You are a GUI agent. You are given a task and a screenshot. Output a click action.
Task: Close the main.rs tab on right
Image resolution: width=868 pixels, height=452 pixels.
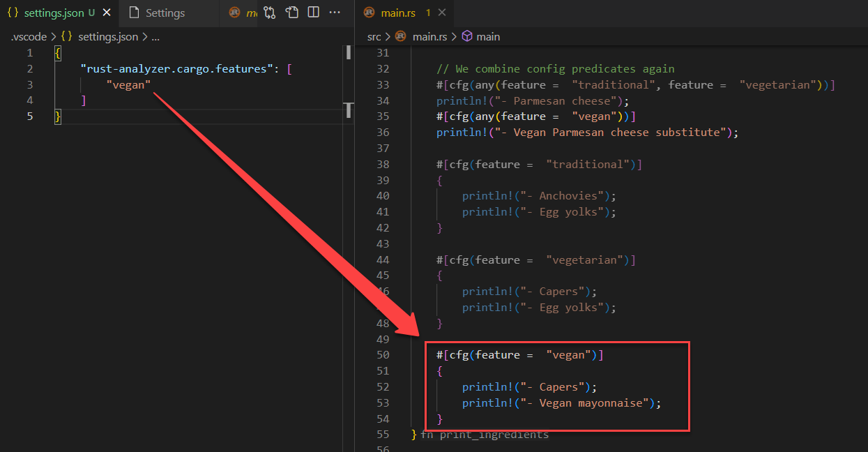[442, 13]
